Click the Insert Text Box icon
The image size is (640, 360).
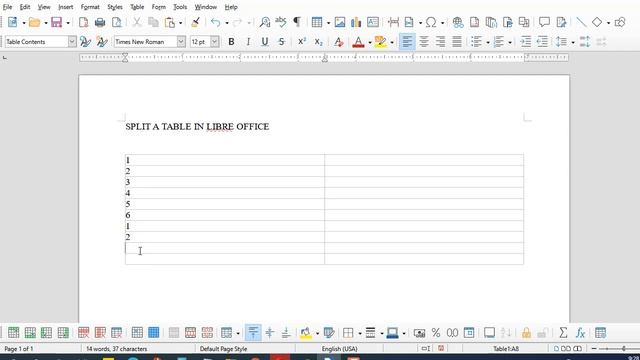point(373,22)
